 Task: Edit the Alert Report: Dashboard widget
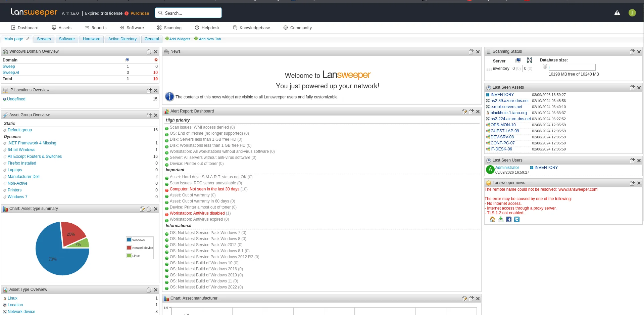pos(464,111)
